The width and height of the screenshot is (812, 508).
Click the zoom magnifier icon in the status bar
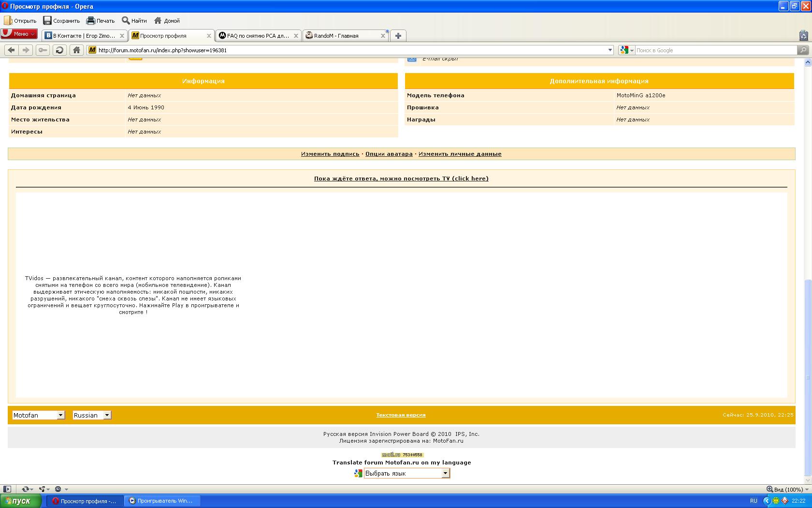(x=769, y=489)
